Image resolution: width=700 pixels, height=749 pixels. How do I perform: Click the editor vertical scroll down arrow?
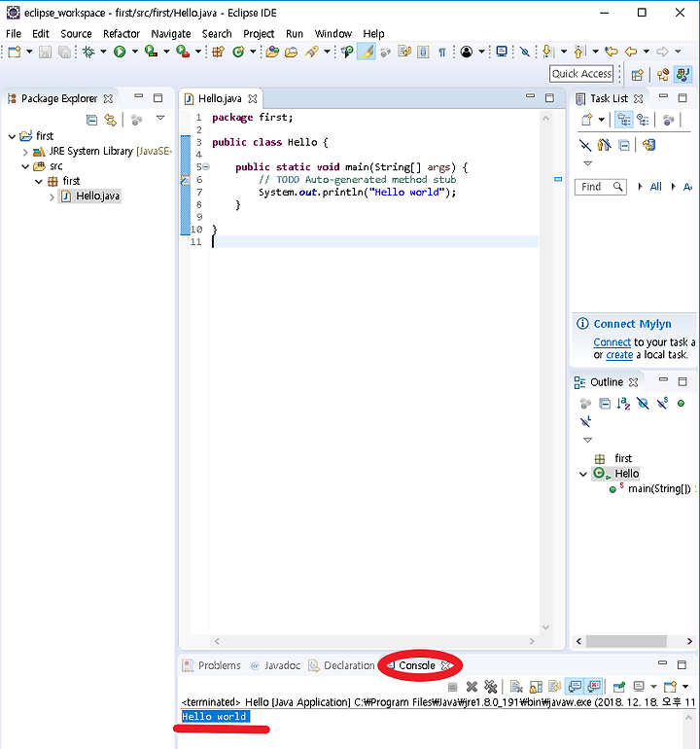click(545, 627)
